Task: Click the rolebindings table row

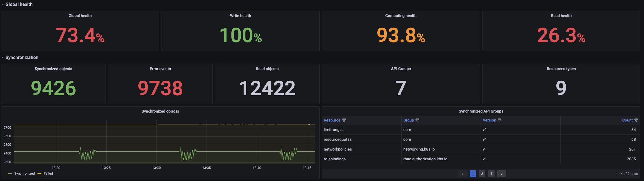Action: [335, 159]
